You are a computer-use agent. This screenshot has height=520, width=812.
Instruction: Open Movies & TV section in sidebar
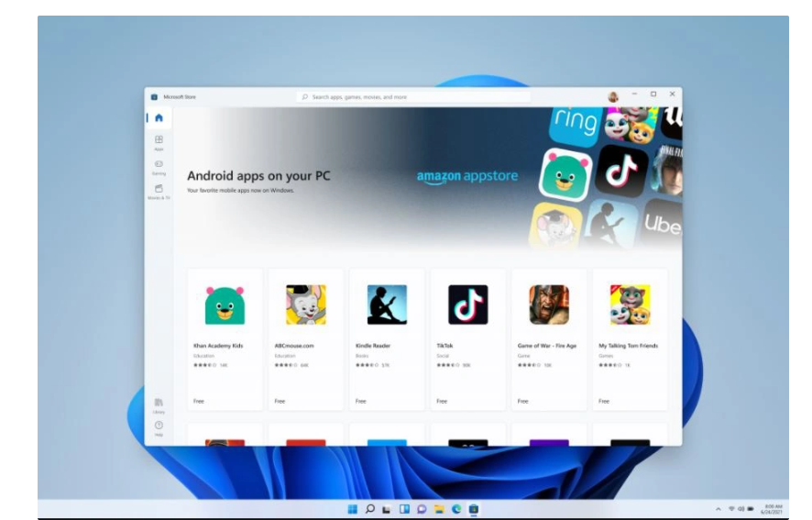(x=159, y=192)
